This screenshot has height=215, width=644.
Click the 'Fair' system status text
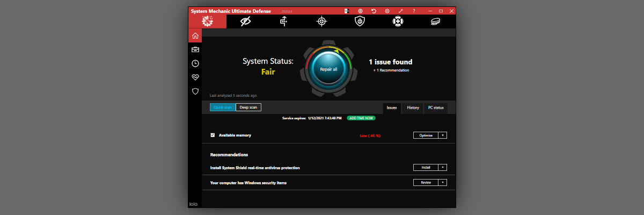click(x=268, y=71)
